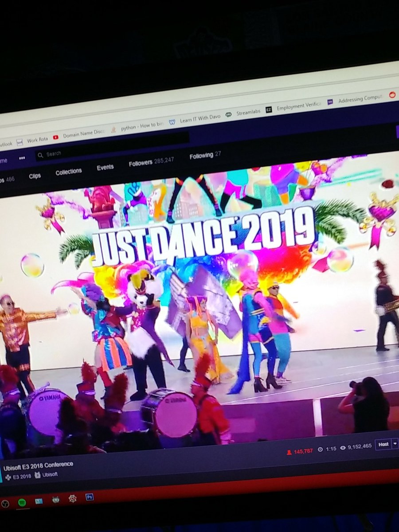Expand the dropdown arrow next to Host

point(395,444)
